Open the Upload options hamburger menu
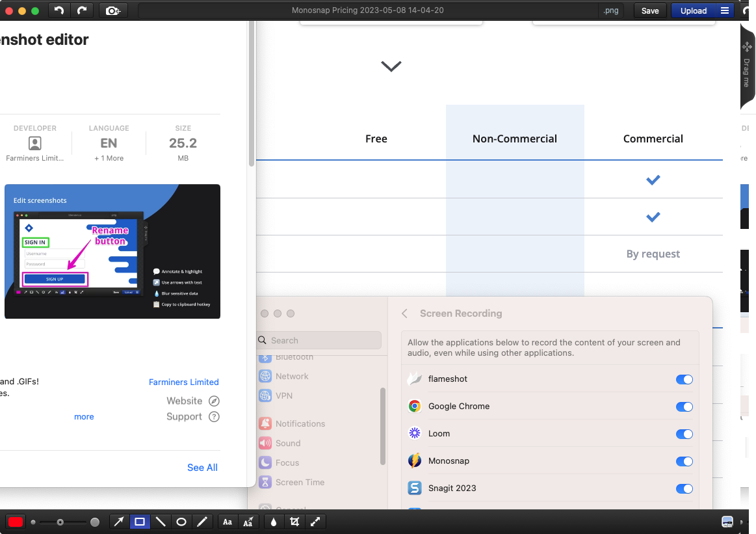 tap(725, 10)
